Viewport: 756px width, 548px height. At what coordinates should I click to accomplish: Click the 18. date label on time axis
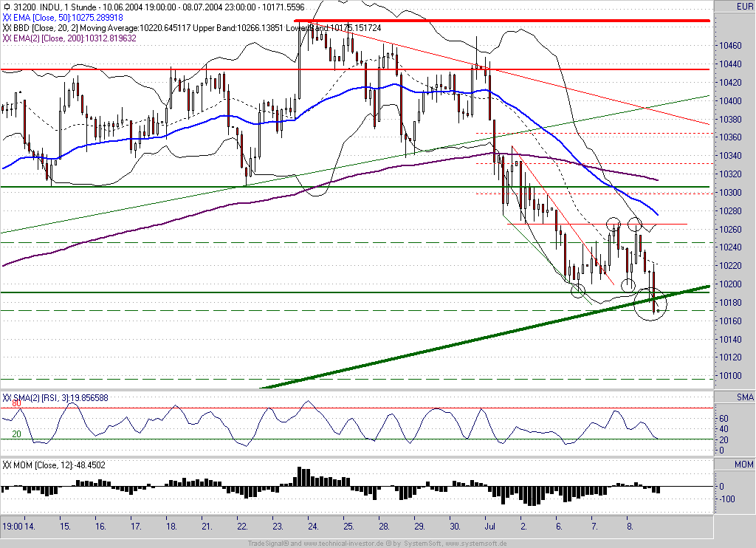coord(171,527)
